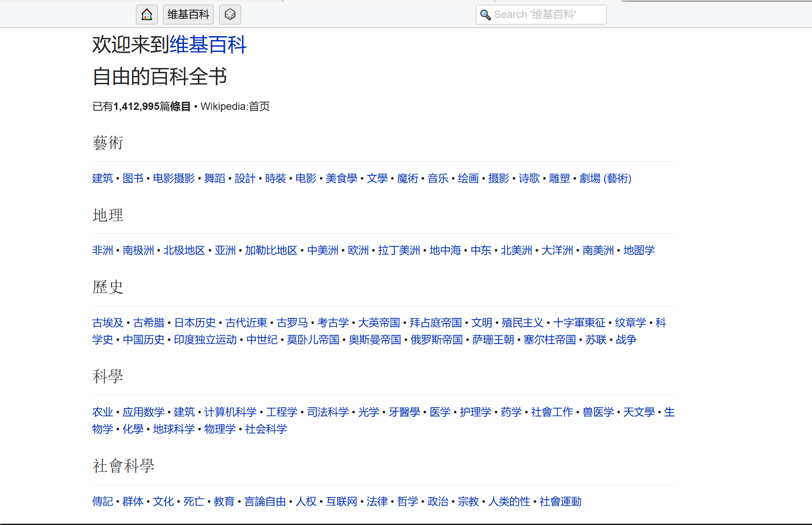Open the 奥斯曼帝国 link
Screen dimensions: 812x525
(x=375, y=340)
